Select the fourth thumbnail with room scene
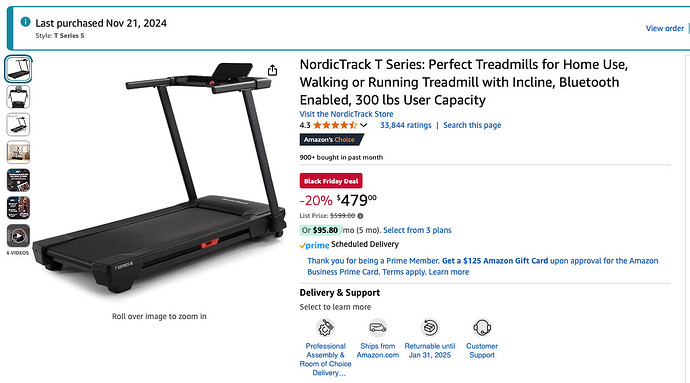Screen dimensions: 690x383 click(18, 152)
